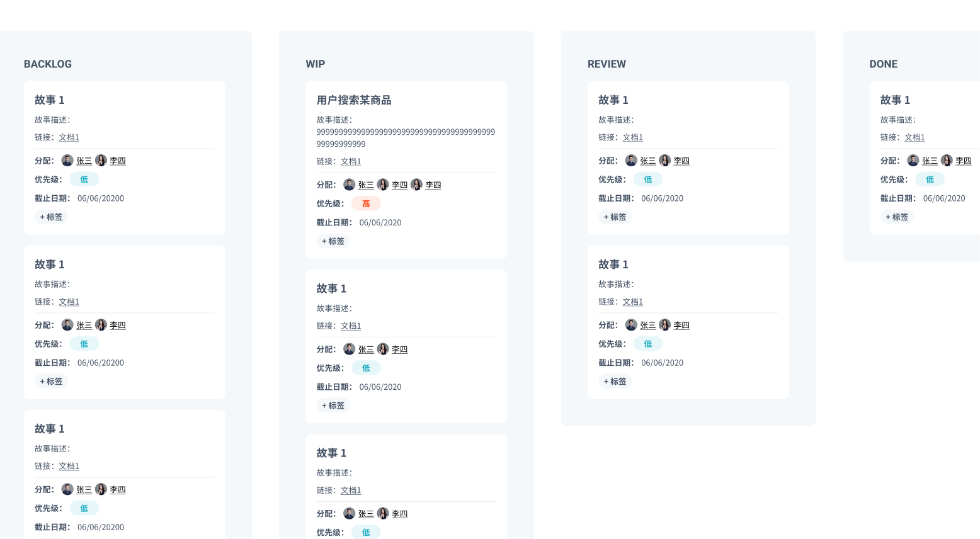The height and width of the screenshot is (539, 980).
Task: Click 李四's avatar in third BACKLOG card
Action: click(x=101, y=489)
